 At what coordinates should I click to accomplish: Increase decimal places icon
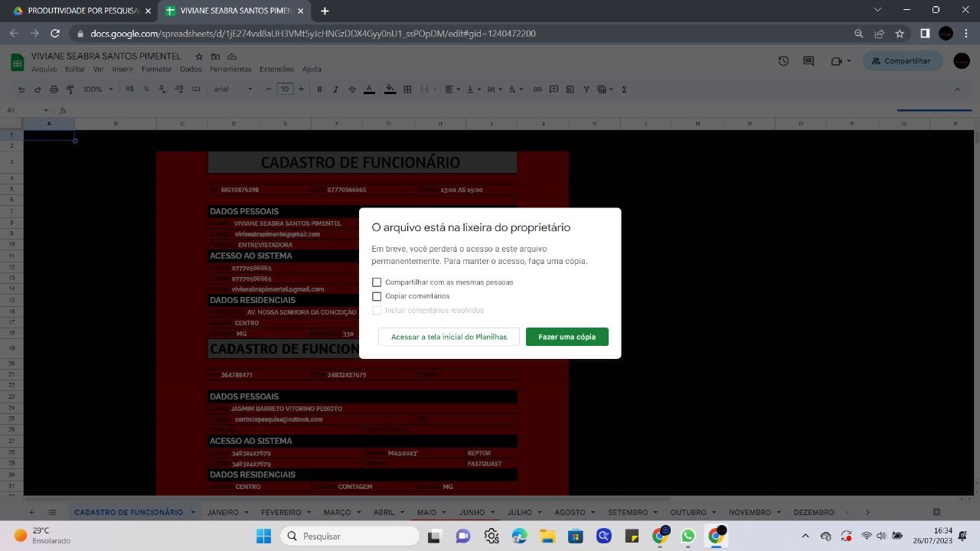tap(178, 90)
